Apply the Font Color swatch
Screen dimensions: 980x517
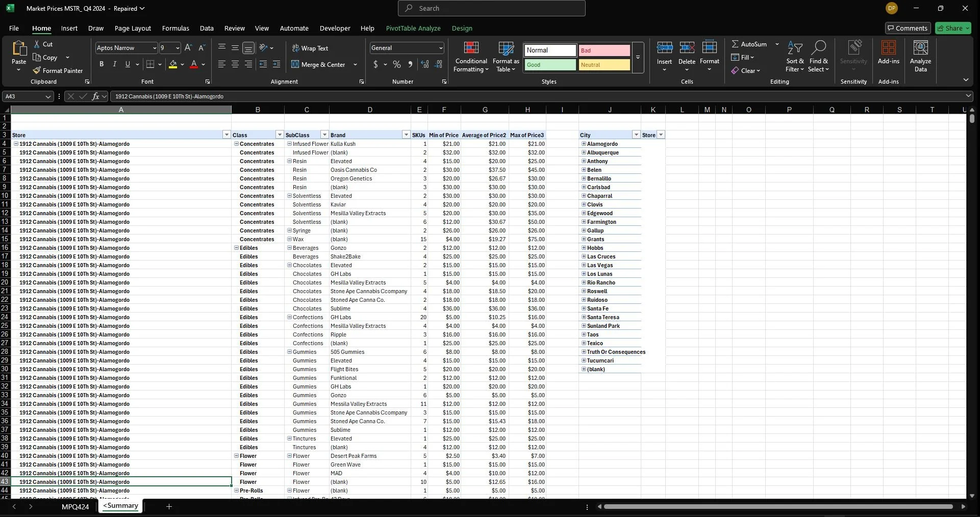click(194, 65)
